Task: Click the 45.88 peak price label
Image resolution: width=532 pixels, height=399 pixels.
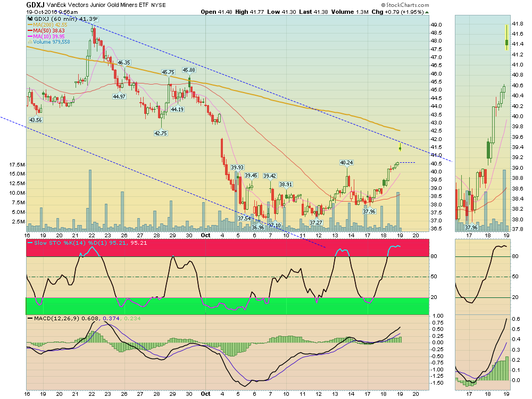Action: 189,70
